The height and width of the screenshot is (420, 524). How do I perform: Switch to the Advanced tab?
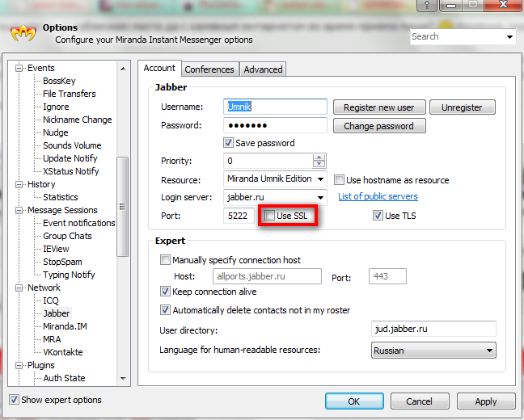point(263,69)
